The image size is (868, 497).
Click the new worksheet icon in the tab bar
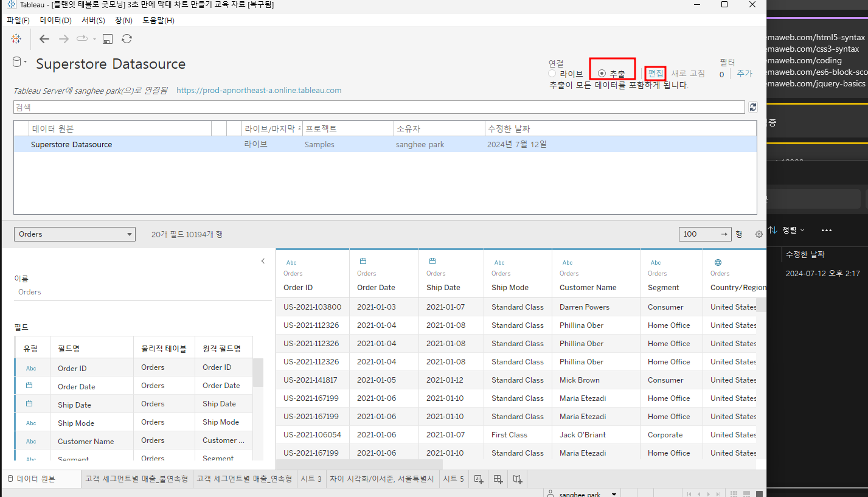(x=479, y=479)
